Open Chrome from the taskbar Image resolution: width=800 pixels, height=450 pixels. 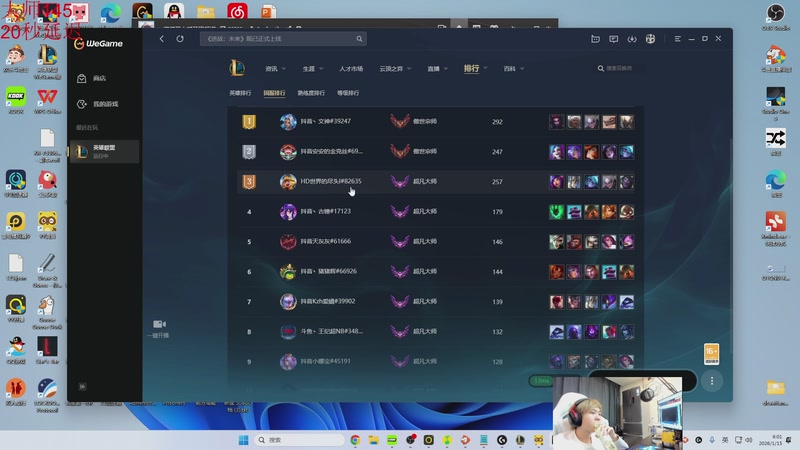[x=355, y=440]
